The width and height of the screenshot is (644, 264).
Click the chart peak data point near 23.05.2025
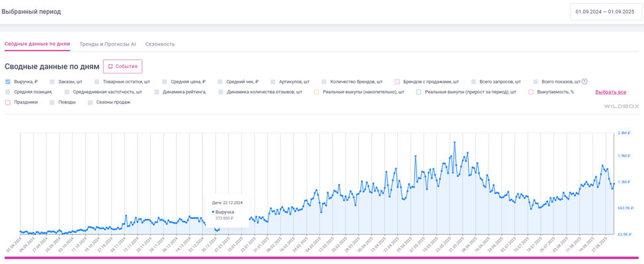point(455,142)
